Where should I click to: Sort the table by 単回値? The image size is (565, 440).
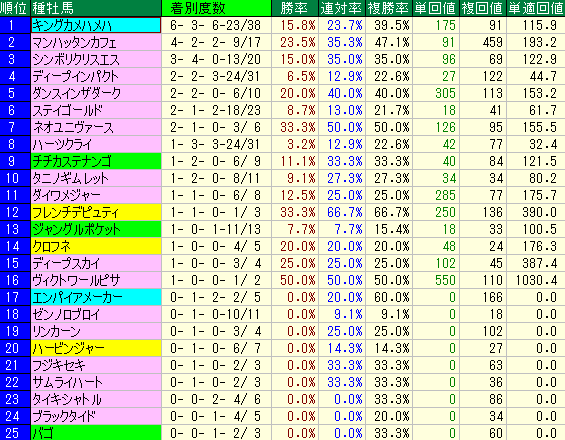(436, 8)
